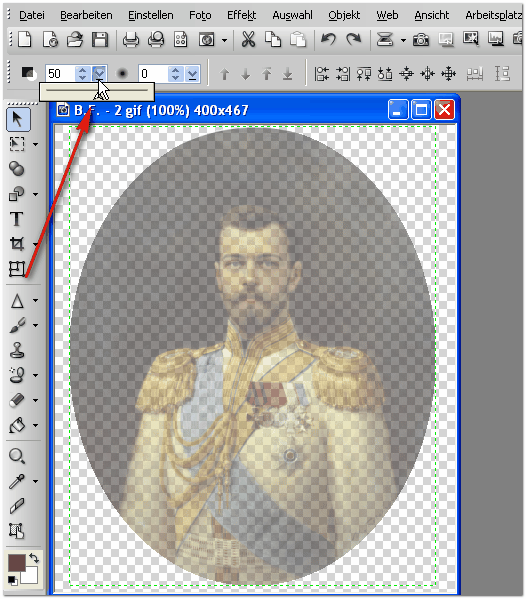Open transparency slider dropdown next to 50
The width and height of the screenshot is (526, 599).
coord(100,73)
